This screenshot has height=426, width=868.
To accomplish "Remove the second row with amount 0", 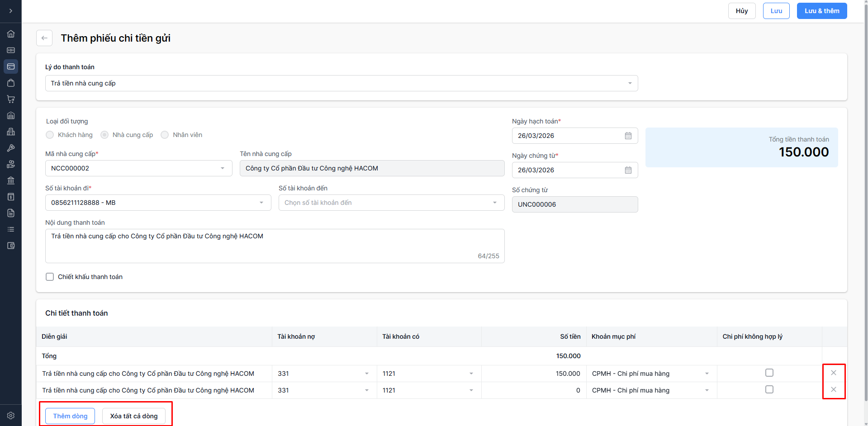I will 833,389.
